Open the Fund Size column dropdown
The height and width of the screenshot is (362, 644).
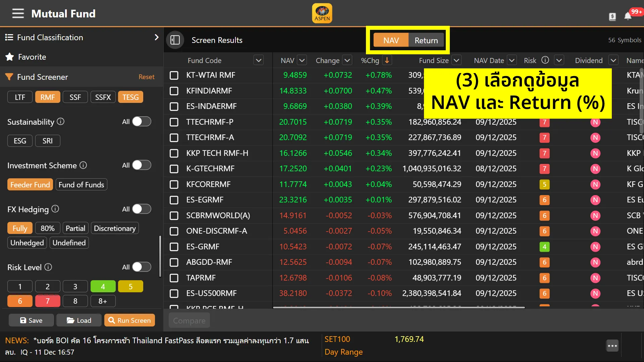(456, 60)
